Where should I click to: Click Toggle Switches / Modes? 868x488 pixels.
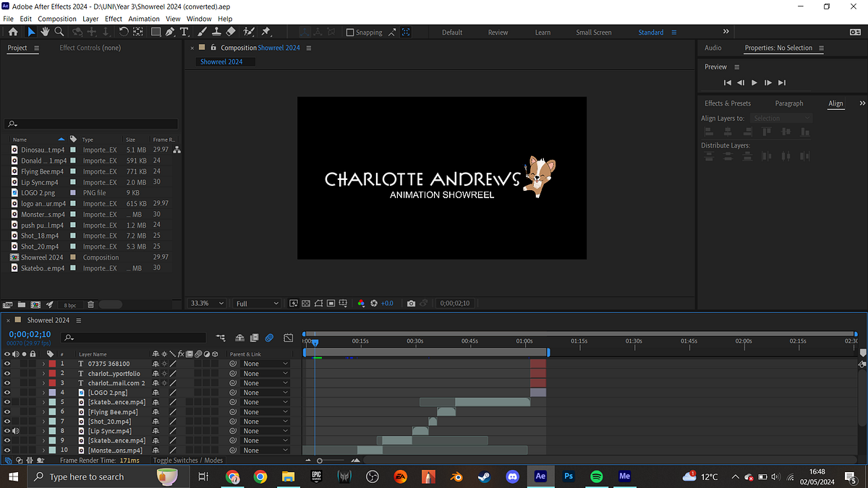pos(187,460)
